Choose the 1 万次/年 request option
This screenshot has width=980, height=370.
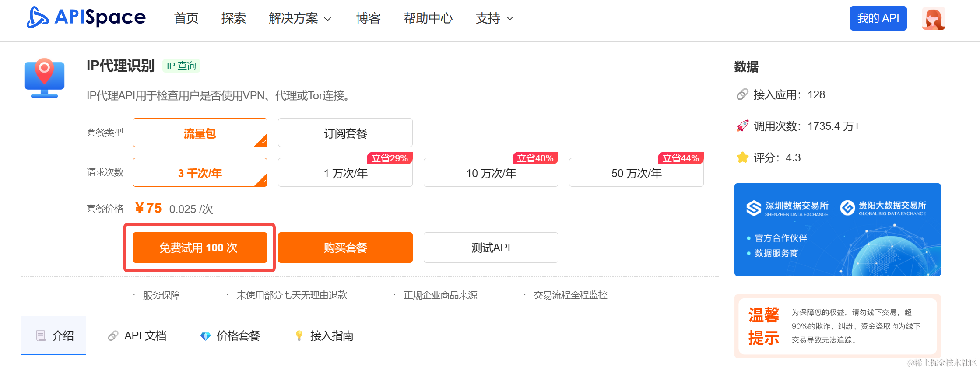pos(345,173)
